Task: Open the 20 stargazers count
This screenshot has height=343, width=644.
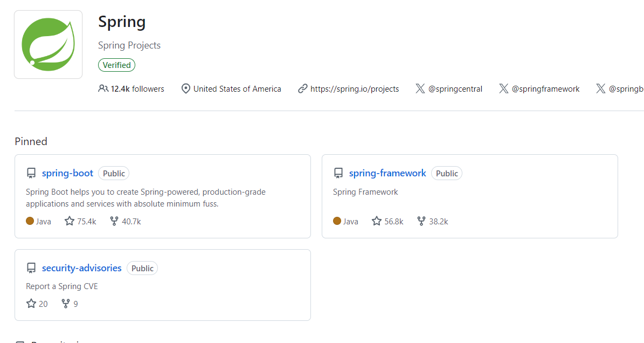Action: [43, 304]
